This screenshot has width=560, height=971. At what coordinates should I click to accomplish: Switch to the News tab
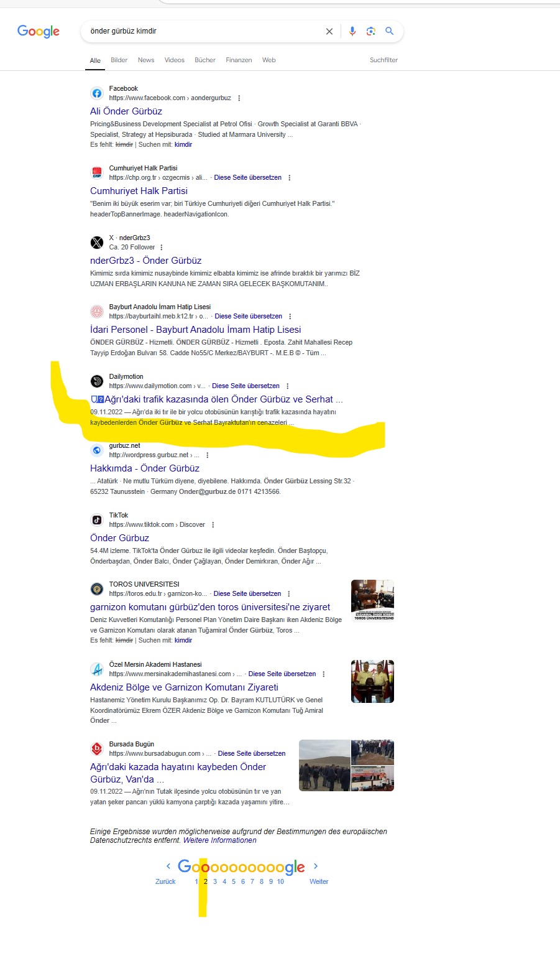pos(146,60)
